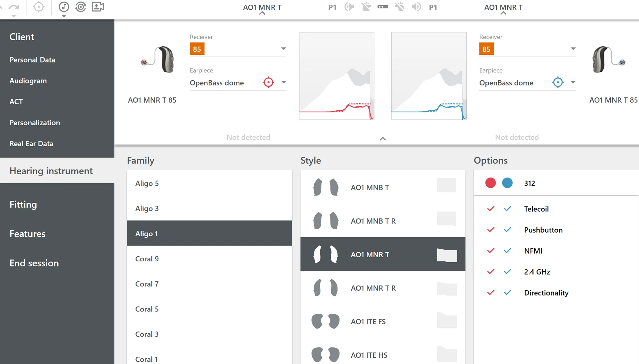Go to the Fitting section
This screenshot has height=364, width=639.
[23, 204]
